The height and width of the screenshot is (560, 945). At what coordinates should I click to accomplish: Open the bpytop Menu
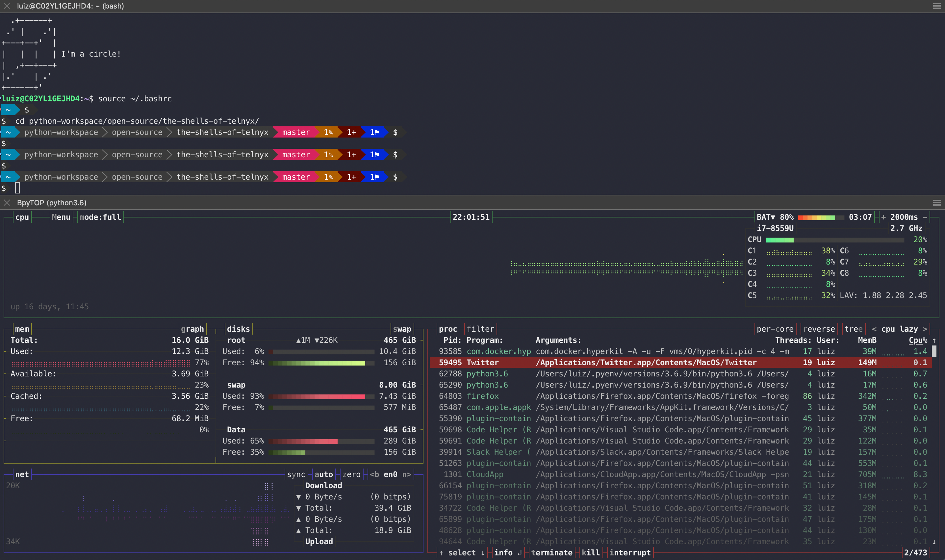(x=61, y=217)
